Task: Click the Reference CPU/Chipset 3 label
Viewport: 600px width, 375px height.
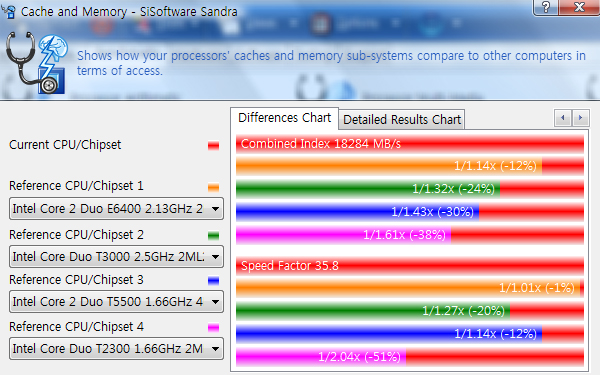Action: tap(76, 280)
